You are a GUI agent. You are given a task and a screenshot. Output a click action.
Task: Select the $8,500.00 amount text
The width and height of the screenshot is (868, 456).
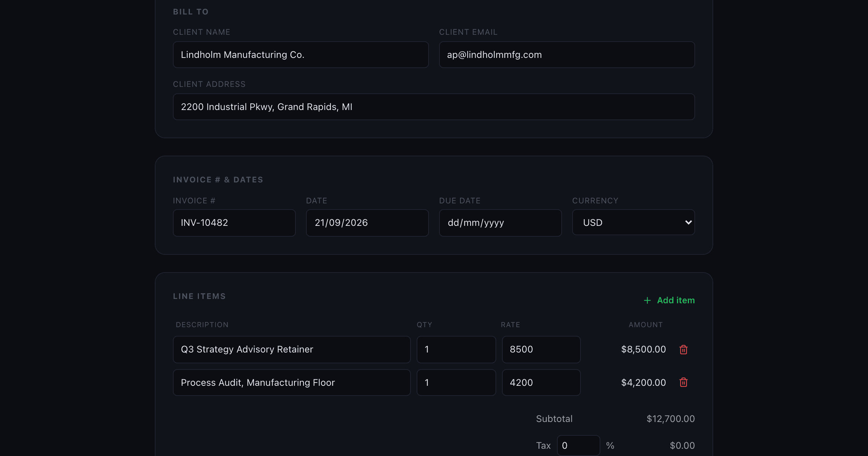[x=643, y=349]
